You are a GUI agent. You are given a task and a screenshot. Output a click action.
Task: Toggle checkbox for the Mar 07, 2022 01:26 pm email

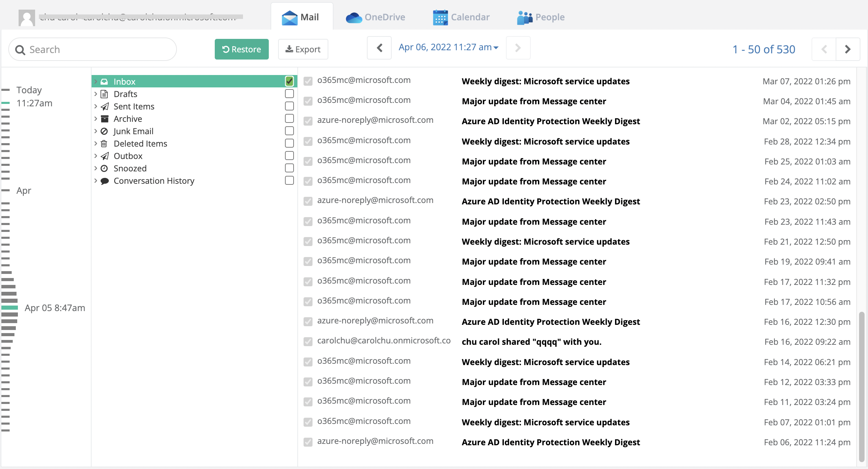click(x=308, y=81)
